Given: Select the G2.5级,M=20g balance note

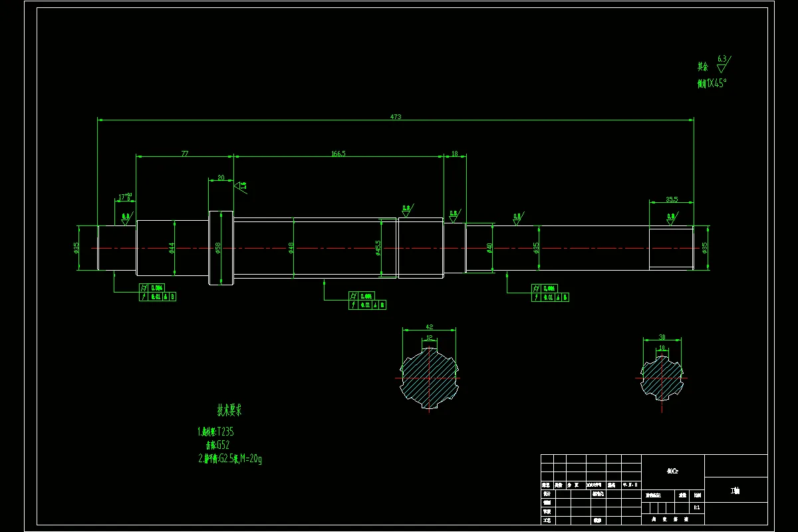Looking at the screenshot, I should click(229, 459).
